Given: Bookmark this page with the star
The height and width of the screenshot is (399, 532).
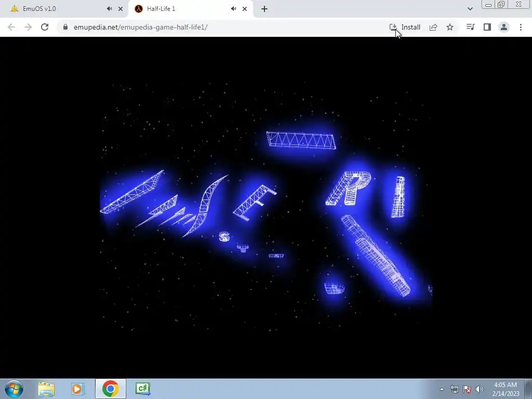Looking at the screenshot, I should pyautogui.click(x=450, y=27).
